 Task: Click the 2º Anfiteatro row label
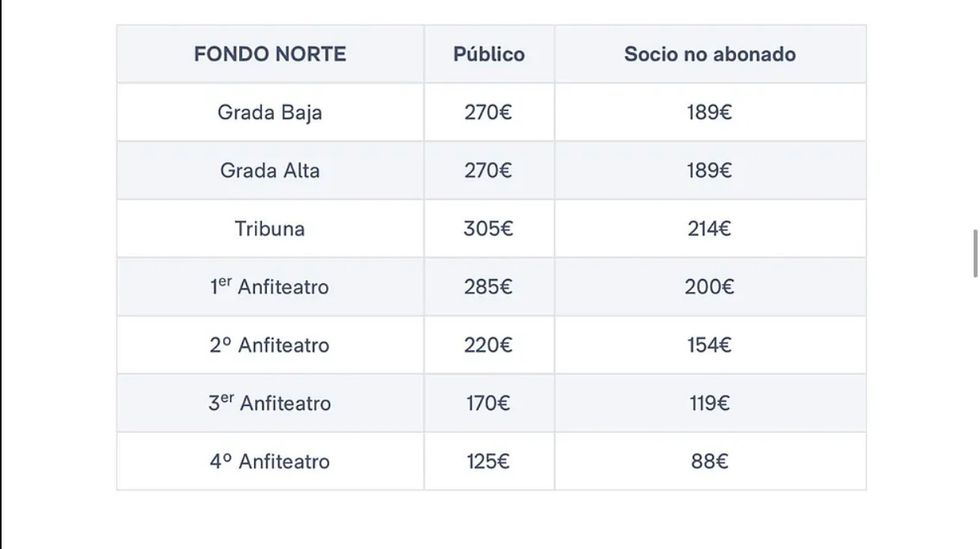point(270,345)
